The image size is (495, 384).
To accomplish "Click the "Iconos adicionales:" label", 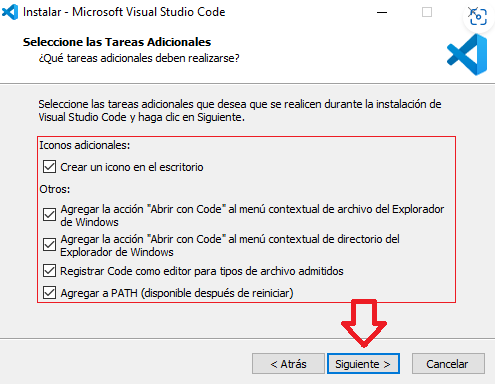I will pos(85,145).
